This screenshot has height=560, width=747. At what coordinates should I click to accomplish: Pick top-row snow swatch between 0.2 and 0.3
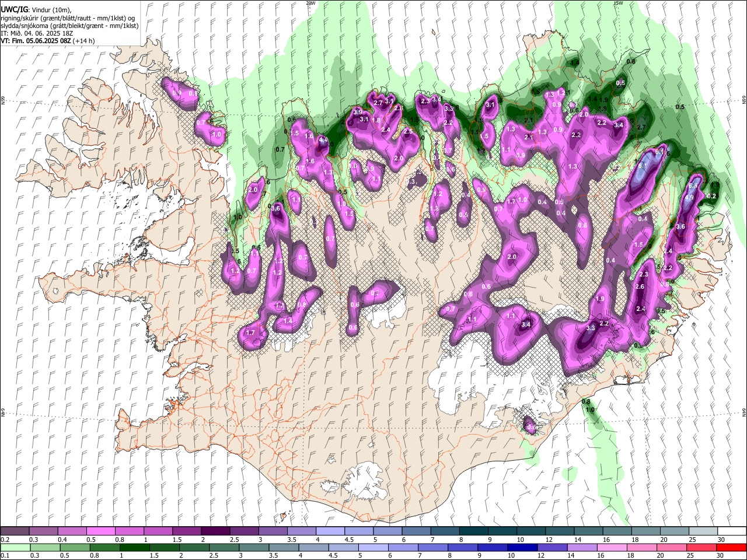point(15,531)
